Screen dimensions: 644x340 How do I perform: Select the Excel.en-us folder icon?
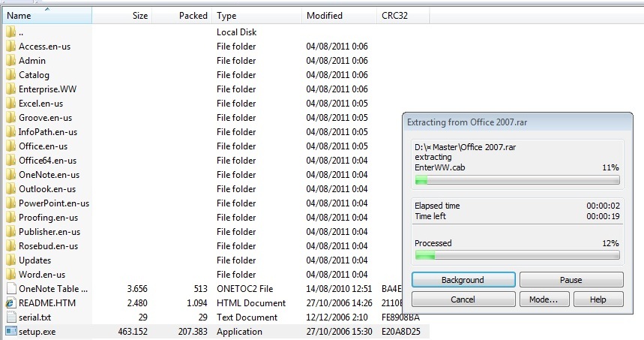pos(11,103)
